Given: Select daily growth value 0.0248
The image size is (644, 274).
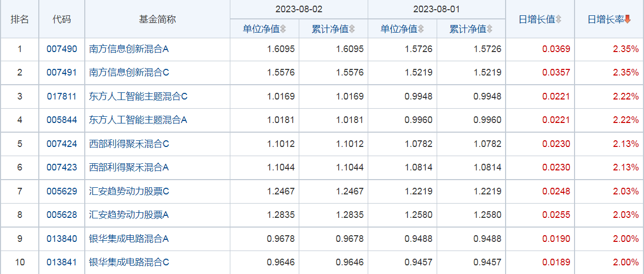Looking at the screenshot, I should click(x=556, y=191).
